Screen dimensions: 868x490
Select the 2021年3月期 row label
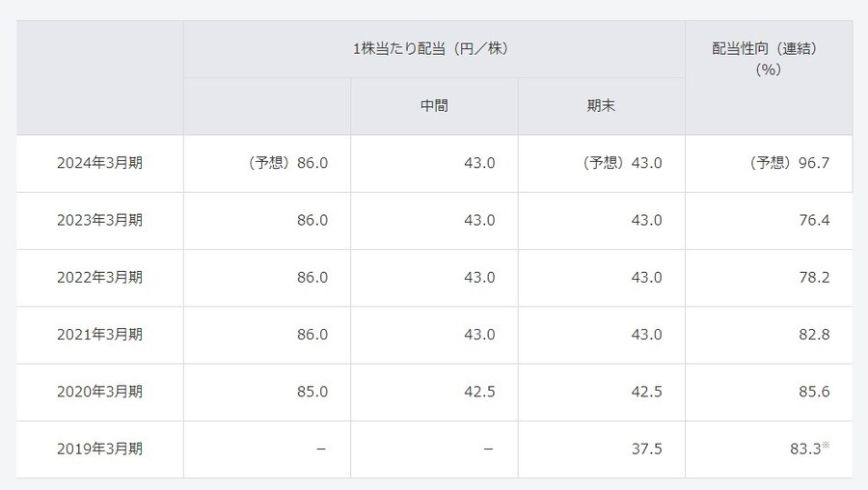tap(100, 335)
